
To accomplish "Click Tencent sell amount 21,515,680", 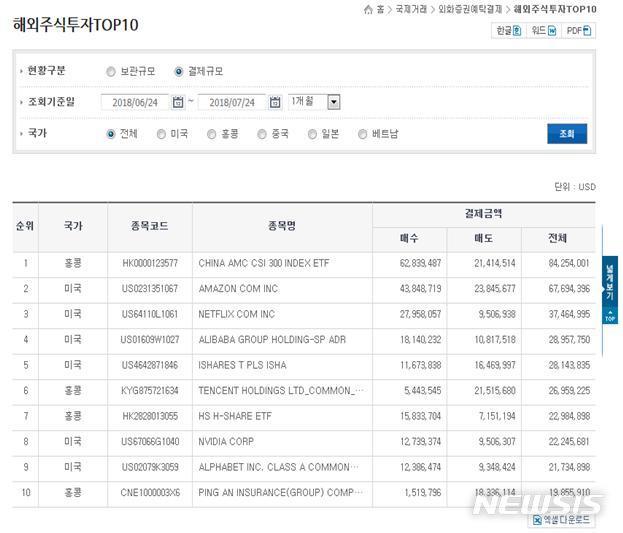I will [495, 391].
